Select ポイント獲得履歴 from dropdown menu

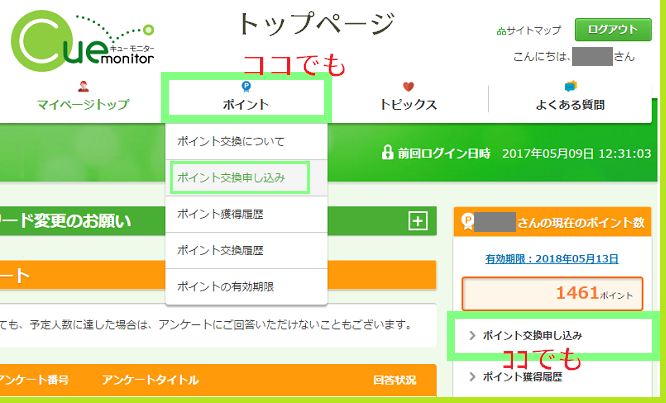(x=246, y=214)
